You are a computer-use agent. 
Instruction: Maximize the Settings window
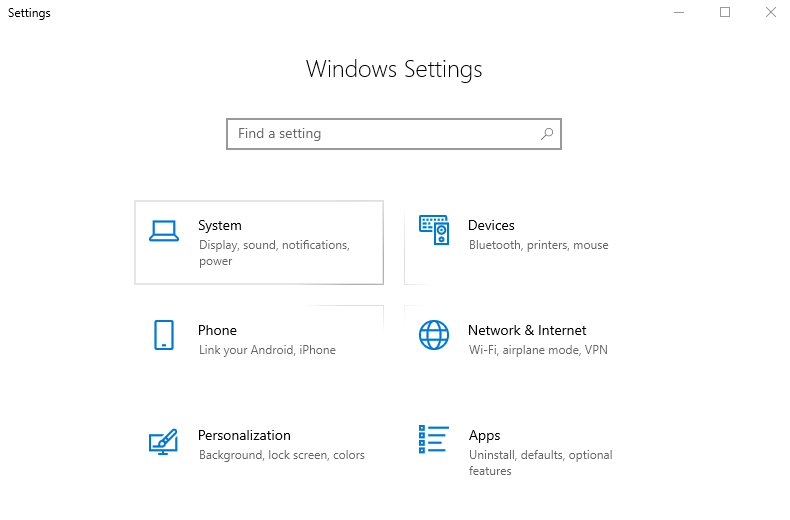click(x=725, y=12)
